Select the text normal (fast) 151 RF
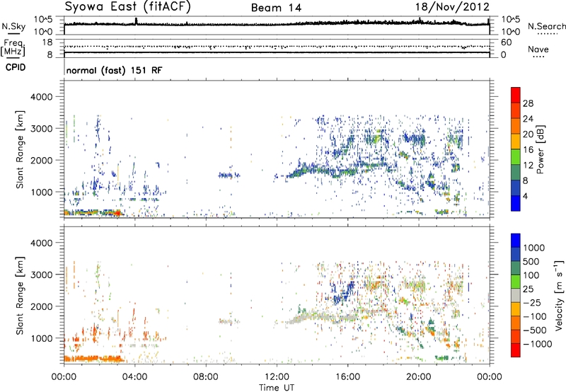The height and width of the screenshot is (392, 566). pyautogui.click(x=115, y=70)
